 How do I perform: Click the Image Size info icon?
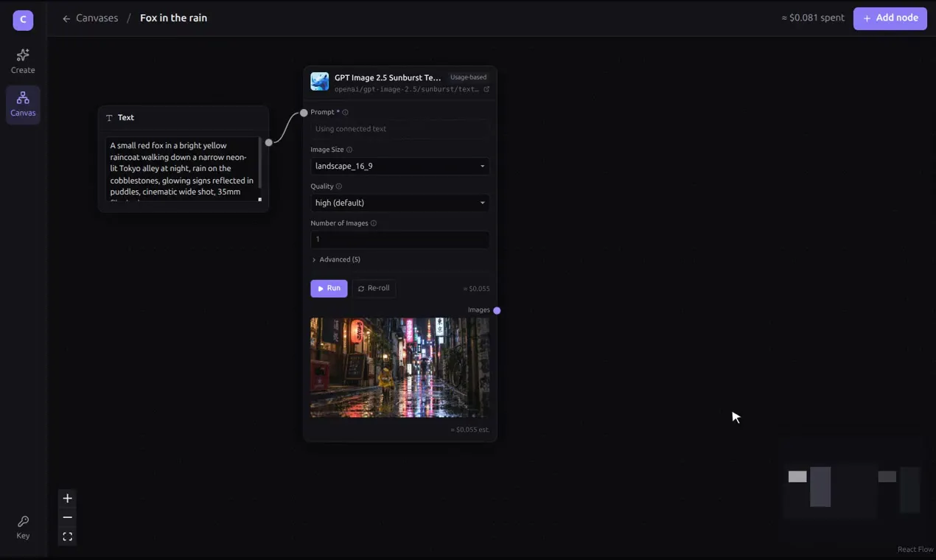[x=349, y=150]
